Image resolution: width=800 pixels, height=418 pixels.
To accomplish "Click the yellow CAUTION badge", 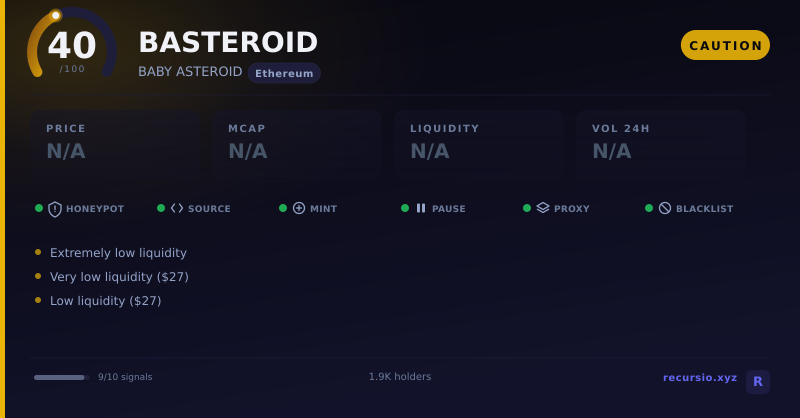I will (725, 45).
